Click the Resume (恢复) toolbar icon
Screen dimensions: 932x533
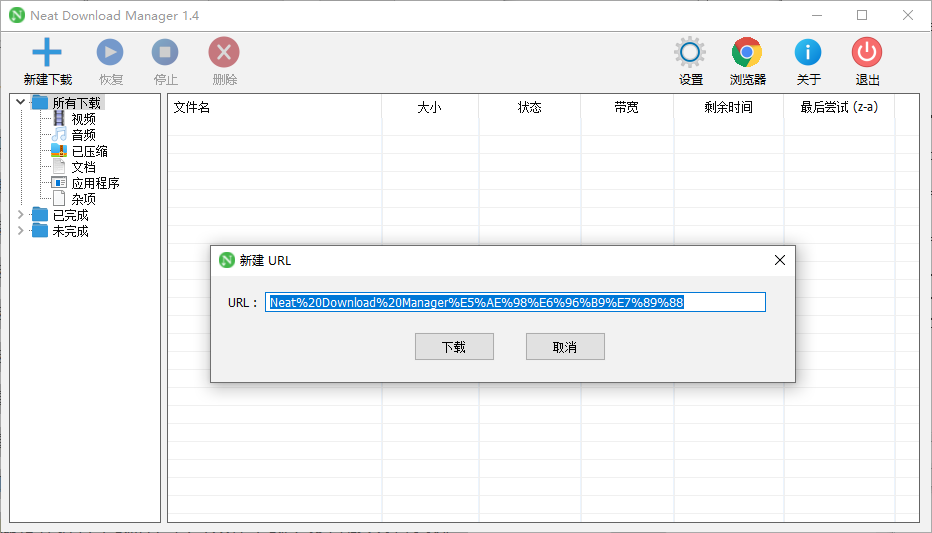[x=110, y=53]
